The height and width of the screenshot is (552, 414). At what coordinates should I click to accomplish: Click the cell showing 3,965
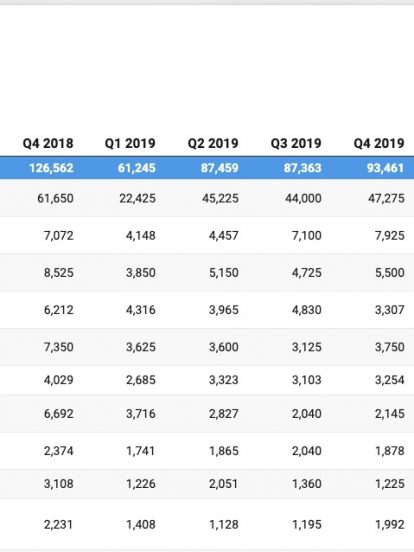[x=224, y=310]
